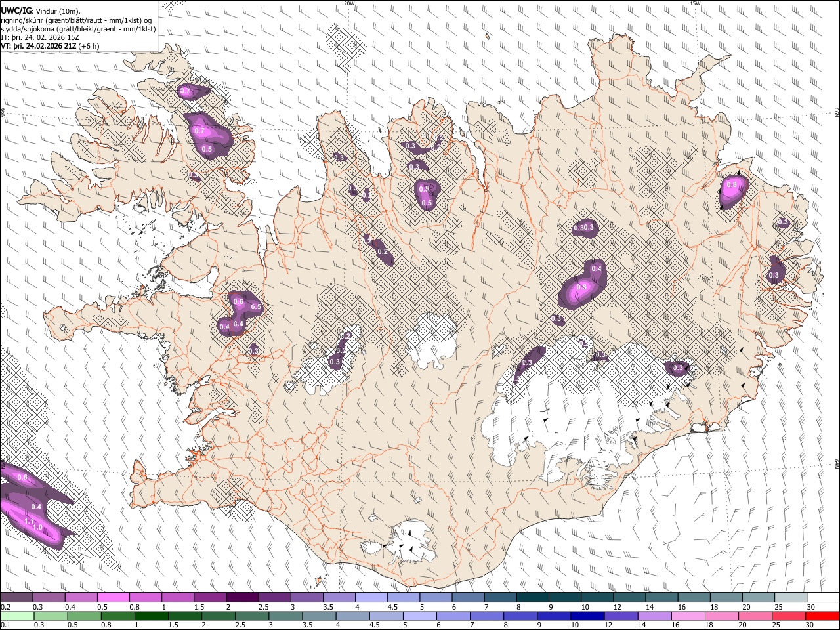Click the '1.1' value on offshore southwest precipitation
The image size is (840, 630).
point(28,521)
